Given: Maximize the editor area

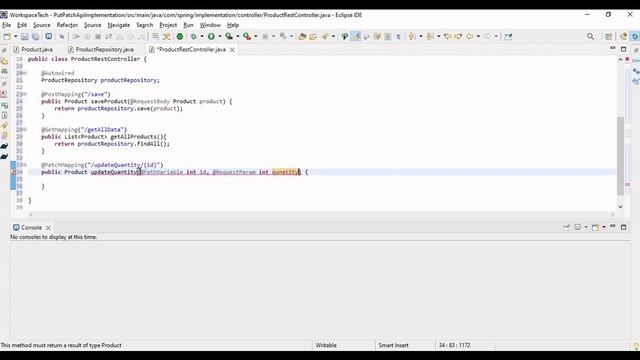Looking at the screenshot, I should point(623,49).
